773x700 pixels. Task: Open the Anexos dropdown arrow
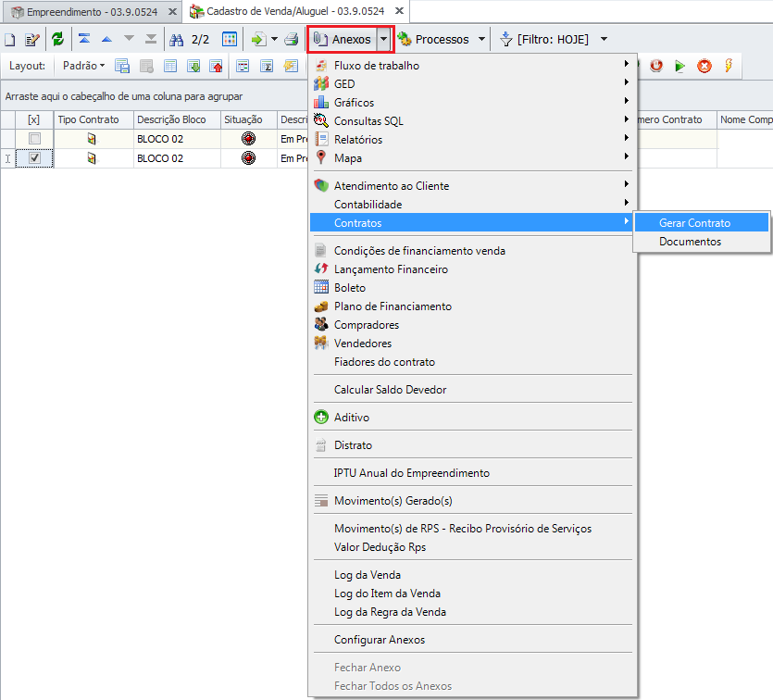click(383, 40)
